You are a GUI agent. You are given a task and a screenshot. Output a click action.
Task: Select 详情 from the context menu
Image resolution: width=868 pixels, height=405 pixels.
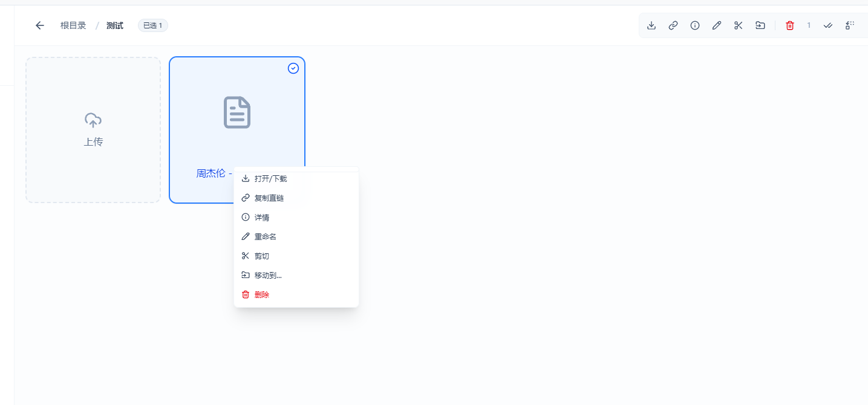click(261, 217)
